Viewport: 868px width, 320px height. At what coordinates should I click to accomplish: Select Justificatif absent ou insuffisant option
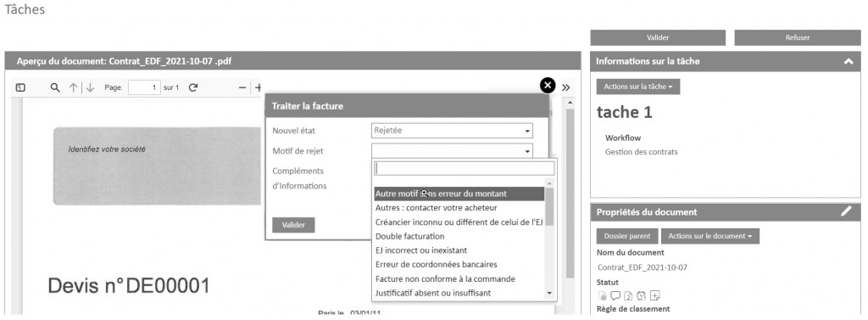459,293
